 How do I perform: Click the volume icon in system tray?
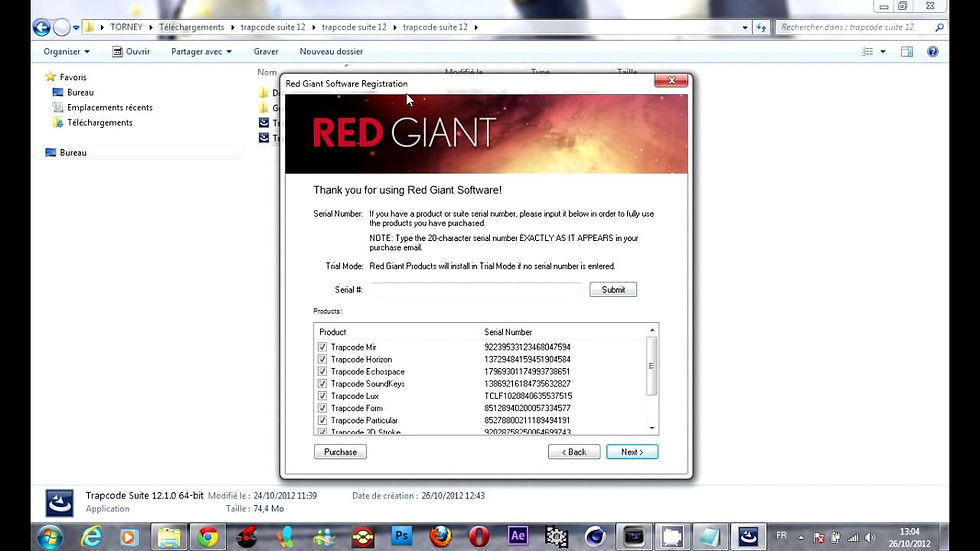[870, 537]
